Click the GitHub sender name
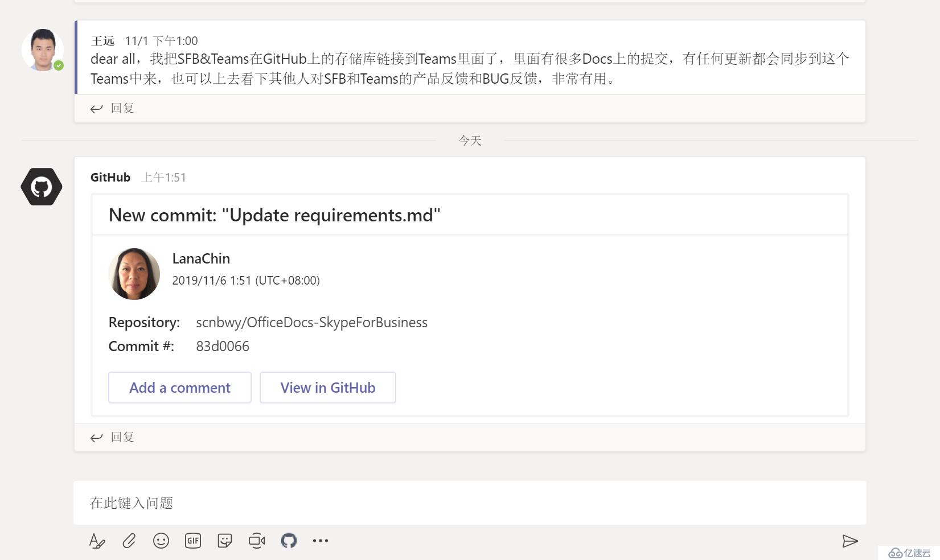The width and height of the screenshot is (940, 560). point(110,177)
